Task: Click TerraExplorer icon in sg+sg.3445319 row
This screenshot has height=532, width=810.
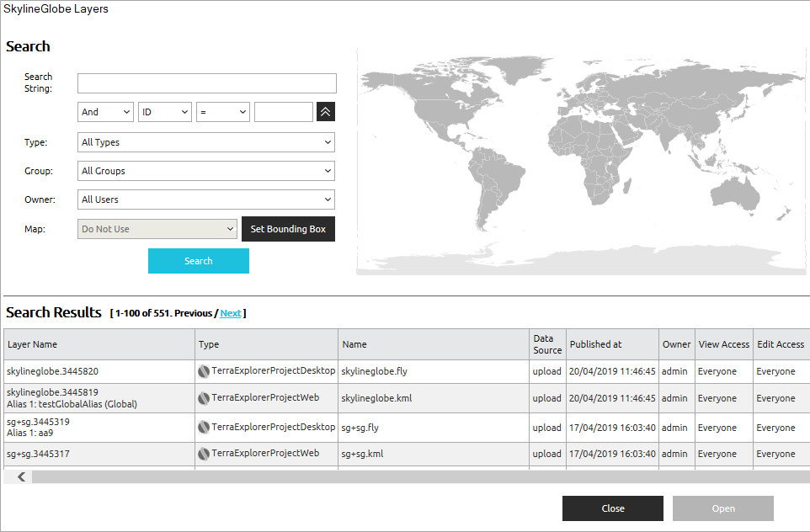Action: tap(204, 428)
